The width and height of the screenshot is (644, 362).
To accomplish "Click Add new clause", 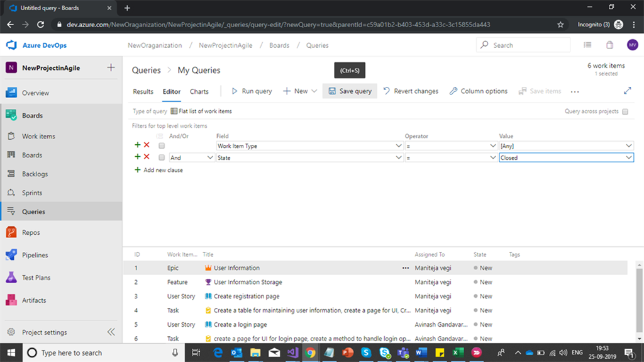I will point(158,170).
